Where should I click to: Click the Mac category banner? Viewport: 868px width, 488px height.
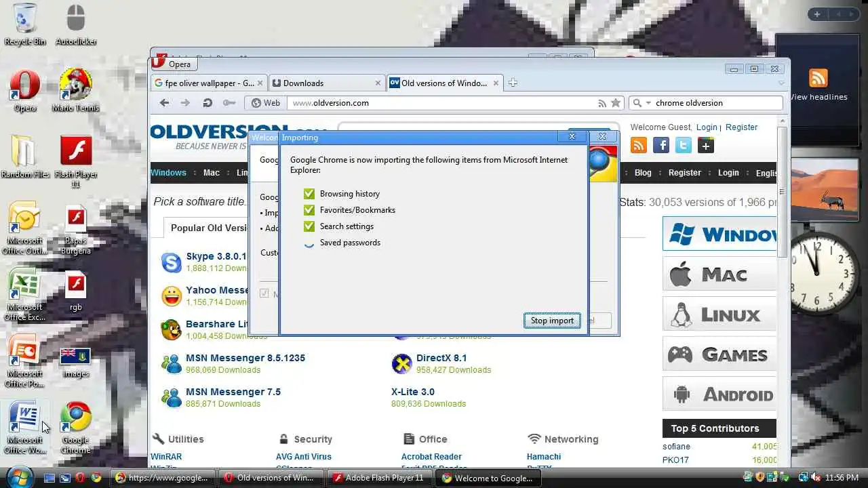point(719,274)
